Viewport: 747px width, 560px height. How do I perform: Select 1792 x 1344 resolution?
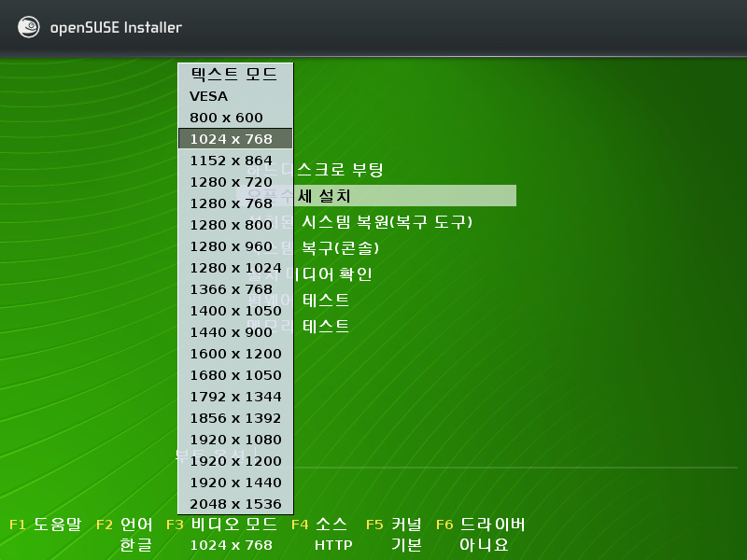235,397
